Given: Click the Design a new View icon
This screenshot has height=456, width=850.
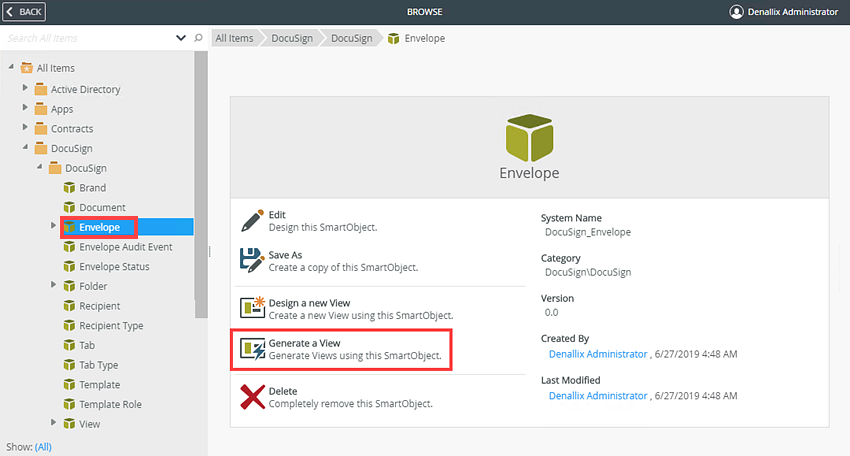Looking at the screenshot, I should pos(252,307).
